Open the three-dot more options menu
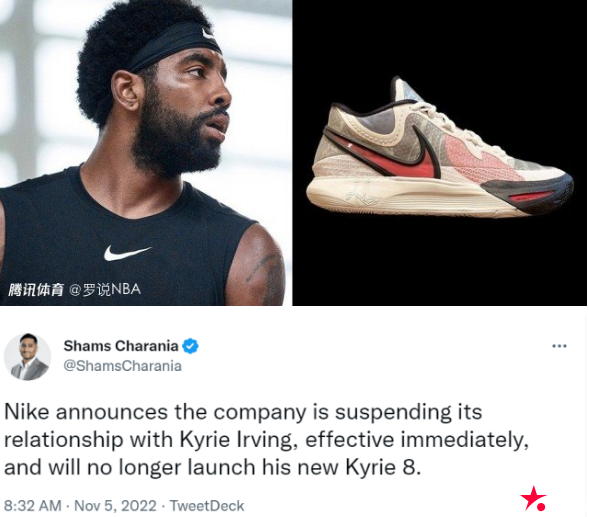 (x=559, y=346)
